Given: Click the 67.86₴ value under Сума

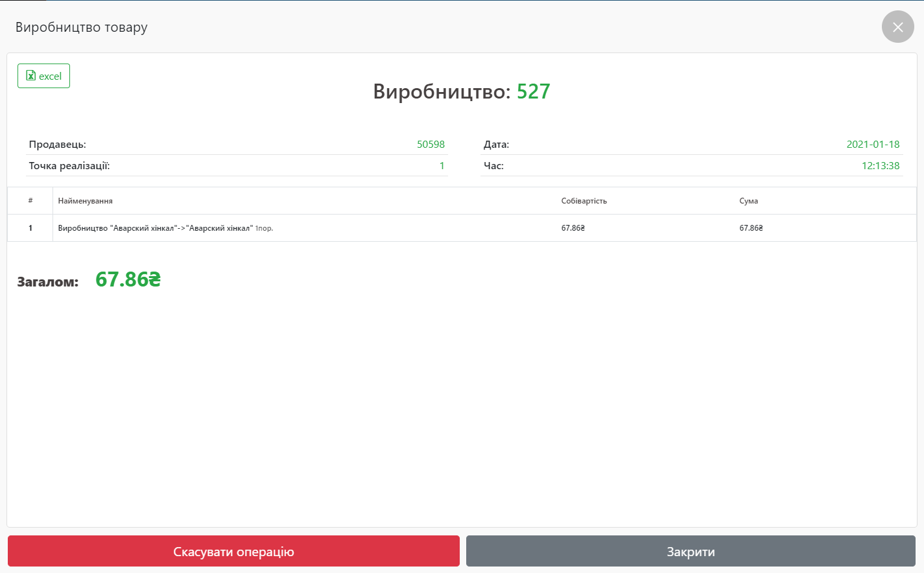Looking at the screenshot, I should (751, 228).
